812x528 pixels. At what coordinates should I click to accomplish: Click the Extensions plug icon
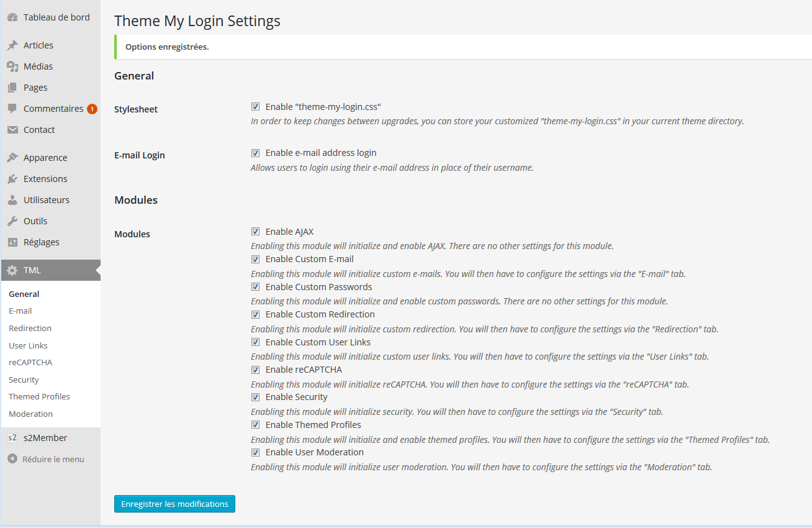click(x=12, y=179)
